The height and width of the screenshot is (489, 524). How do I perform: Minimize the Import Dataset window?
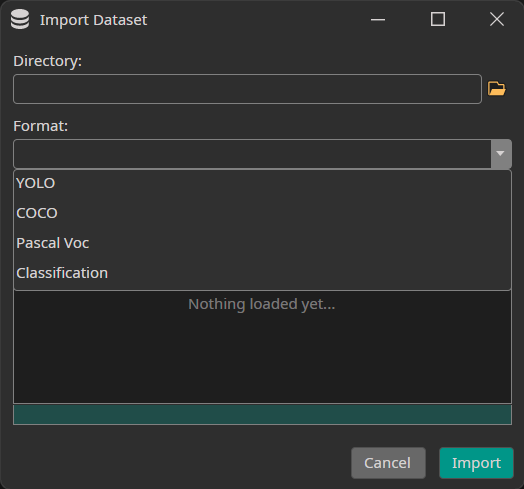pyautogui.click(x=378, y=19)
